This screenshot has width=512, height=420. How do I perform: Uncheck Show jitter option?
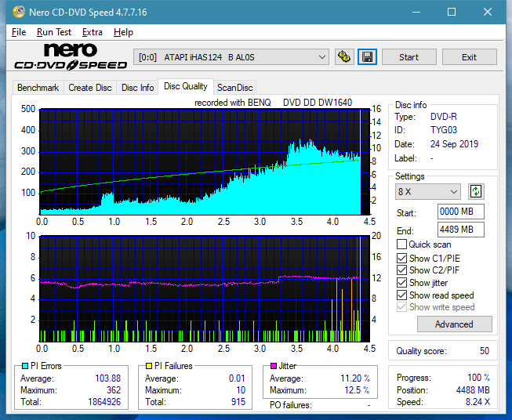click(401, 283)
